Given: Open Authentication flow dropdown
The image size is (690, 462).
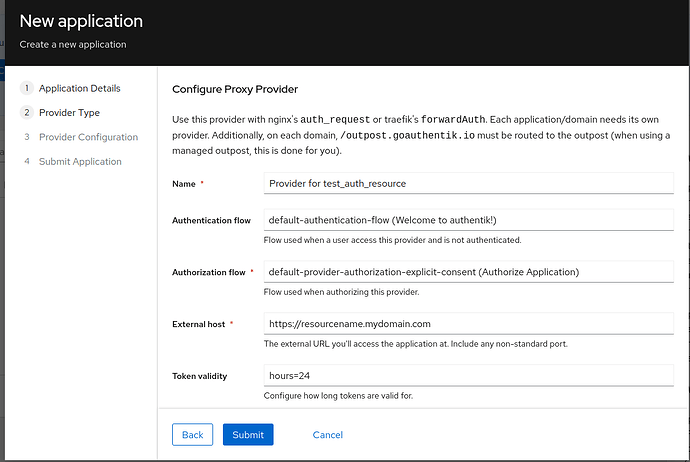Looking at the screenshot, I should pos(468,220).
